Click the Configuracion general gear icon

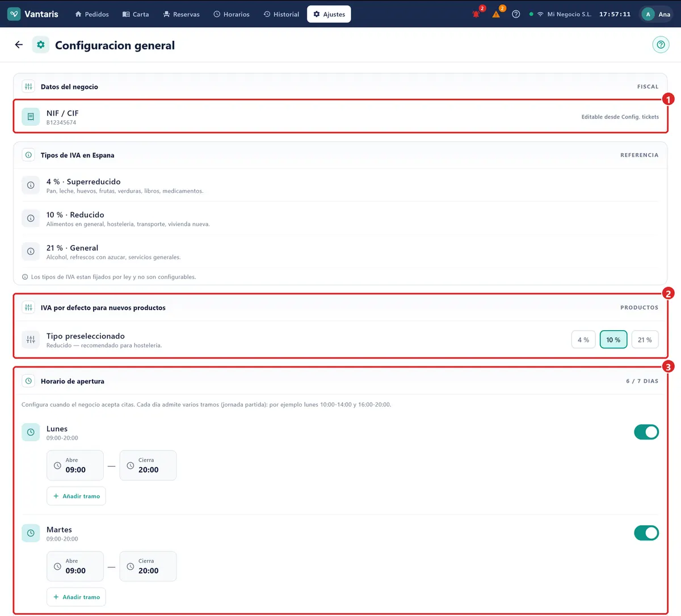click(x=40, y=45)
